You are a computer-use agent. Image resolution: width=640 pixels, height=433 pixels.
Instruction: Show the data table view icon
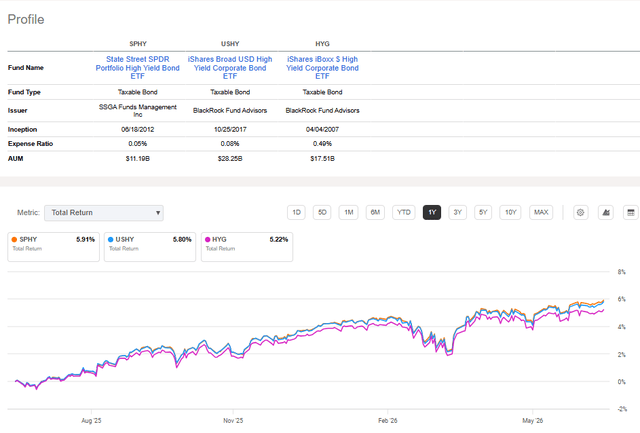tap(631, 212)
